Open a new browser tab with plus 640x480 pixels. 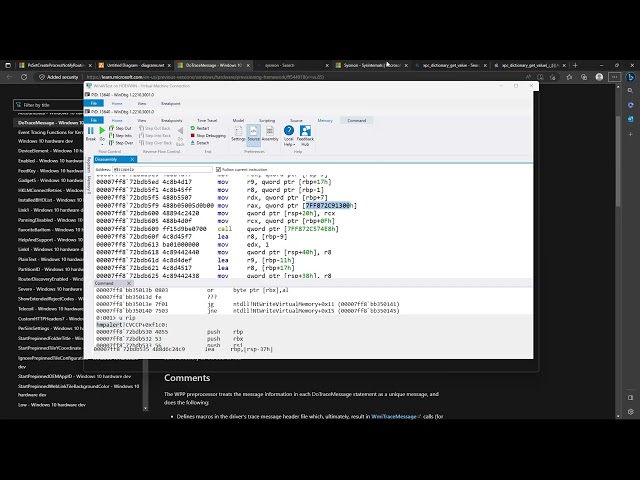click(575, 65)
